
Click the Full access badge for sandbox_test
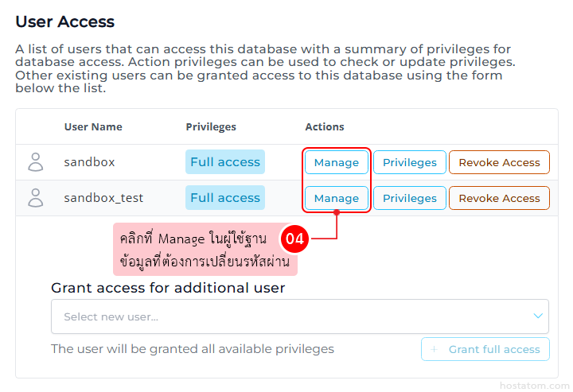225,198
